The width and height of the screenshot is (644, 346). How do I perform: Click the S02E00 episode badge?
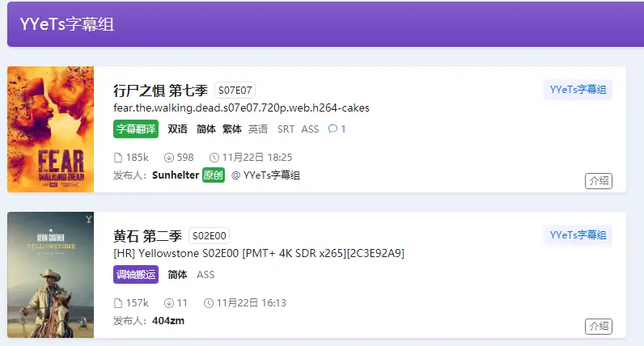point(209,236)
